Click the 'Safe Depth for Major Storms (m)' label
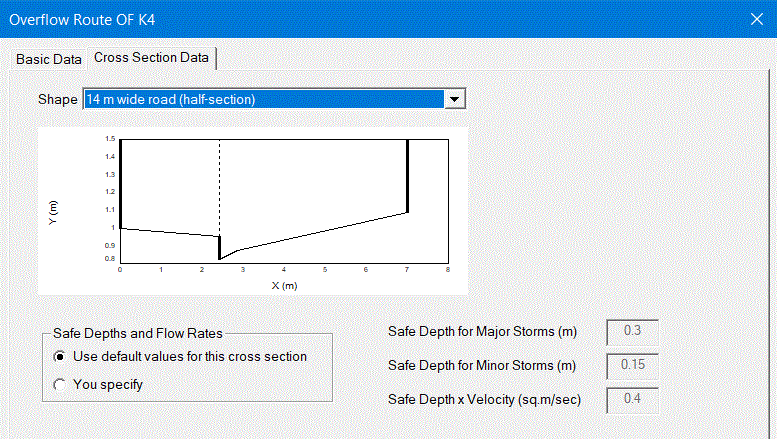Image resolution: width=777 pixels, height=439 pixels. click(x=482, y=331)
